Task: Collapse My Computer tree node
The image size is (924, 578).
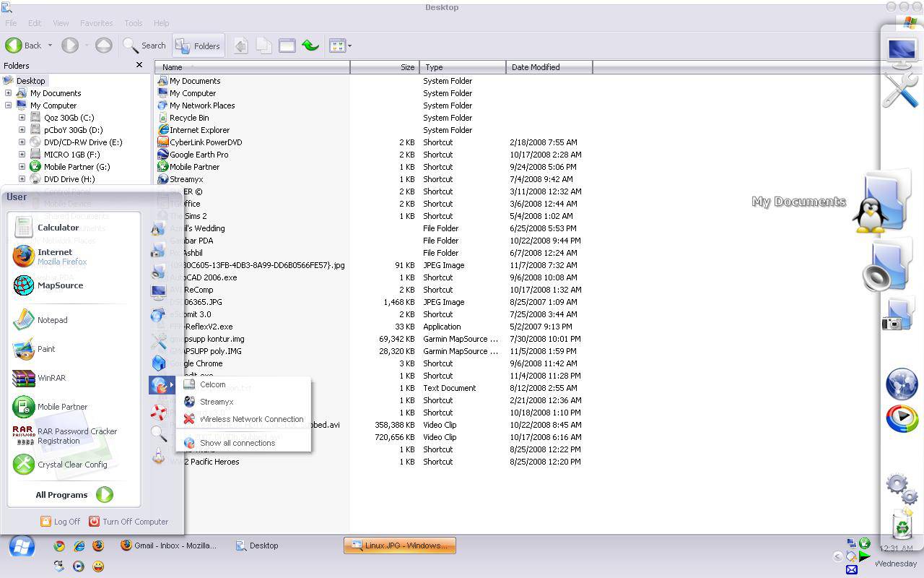Action: pos(8,105)
